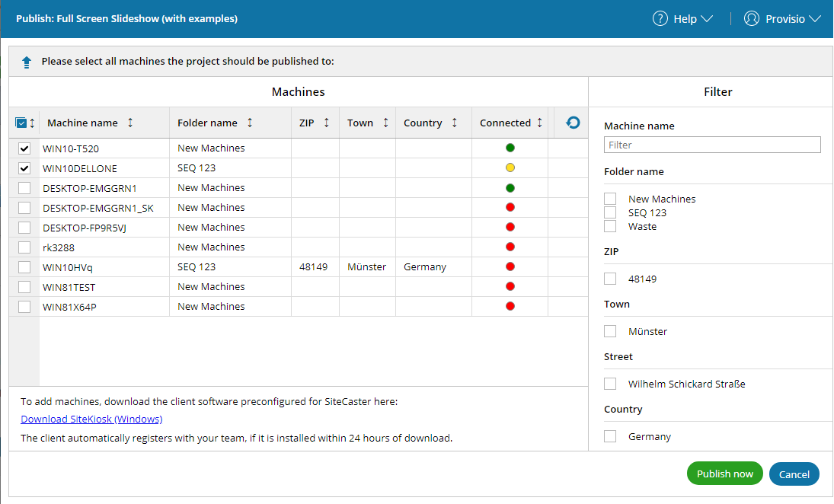834x504 pixels.
Task: Click the blue upload arrow icon
Action: tap(27, 62)
